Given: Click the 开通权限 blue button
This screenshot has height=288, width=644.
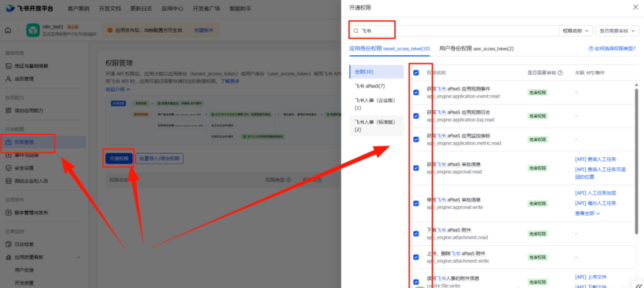Looking at the screenshot, I should coord(119,159).
